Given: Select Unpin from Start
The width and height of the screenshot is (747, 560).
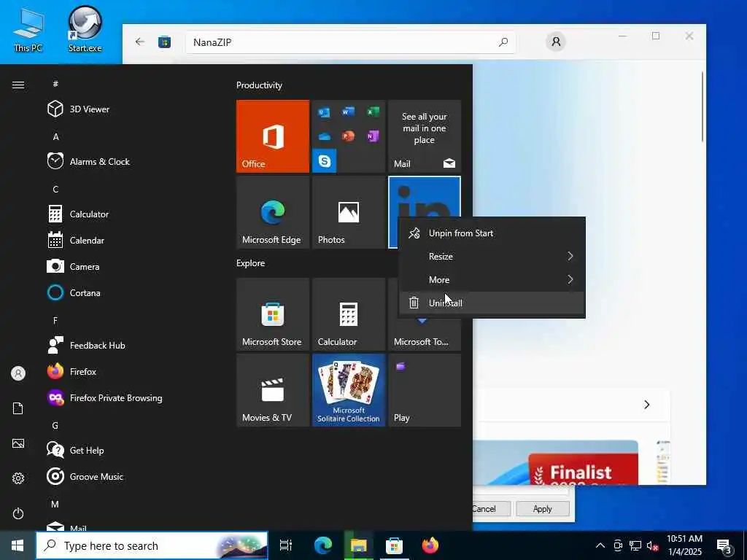Looking at the screenshot, I should (492, 233).
